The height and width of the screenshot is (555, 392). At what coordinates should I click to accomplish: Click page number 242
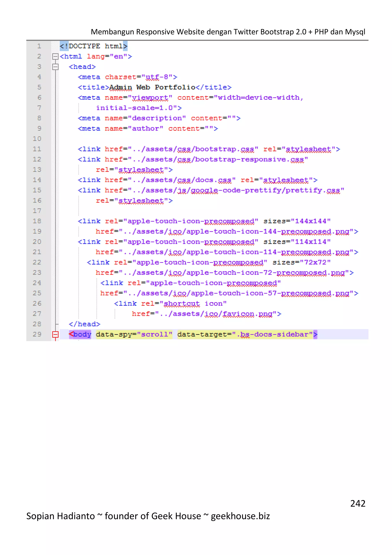(x=358, y=503)
